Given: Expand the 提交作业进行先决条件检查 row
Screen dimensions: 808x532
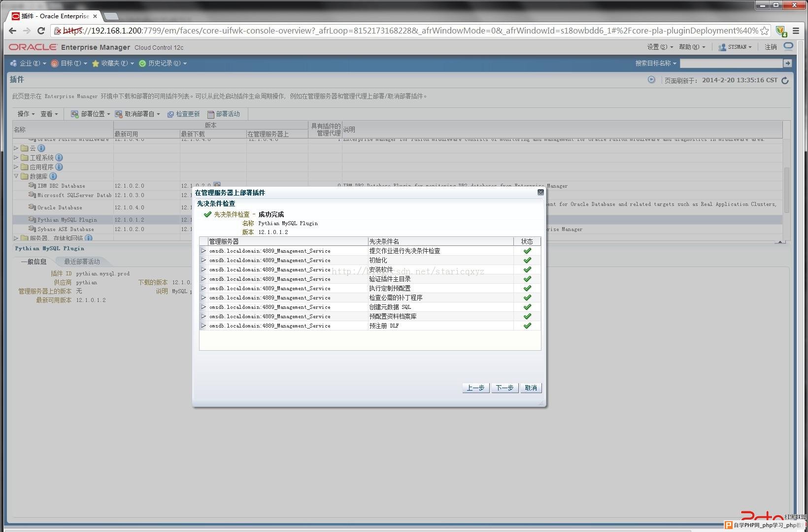Looking at the screenshot, I should coord(203,251).
